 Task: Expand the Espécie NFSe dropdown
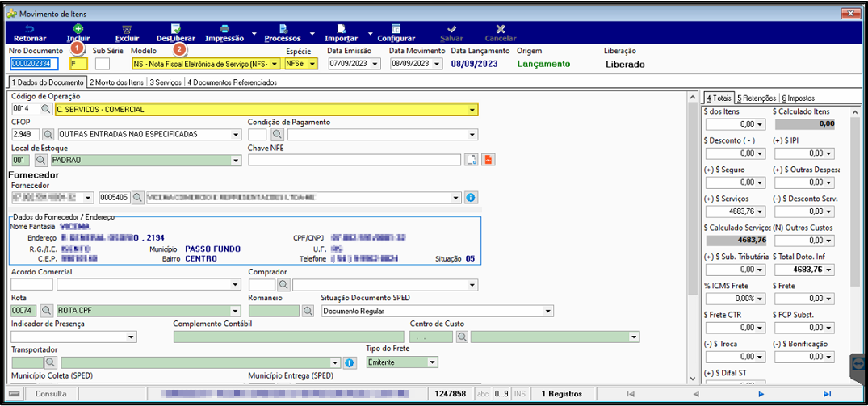(312, 64)
